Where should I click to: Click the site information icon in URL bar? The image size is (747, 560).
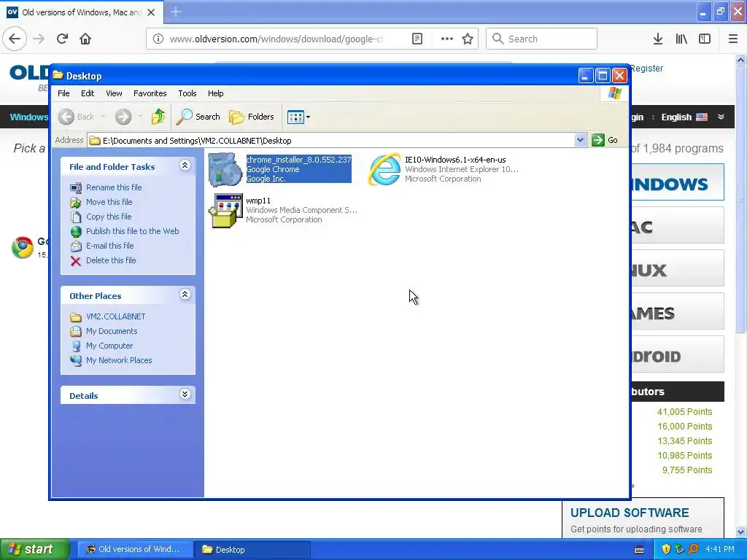158,39
